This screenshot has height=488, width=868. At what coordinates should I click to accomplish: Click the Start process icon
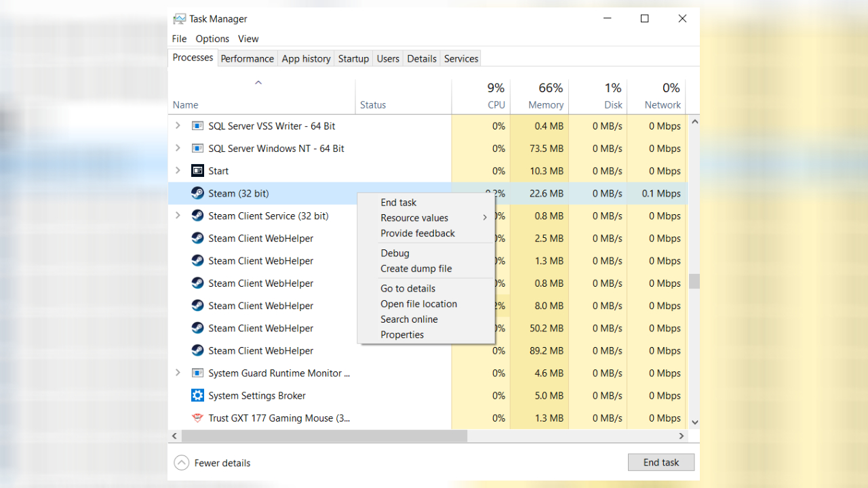tap(197, 171)
